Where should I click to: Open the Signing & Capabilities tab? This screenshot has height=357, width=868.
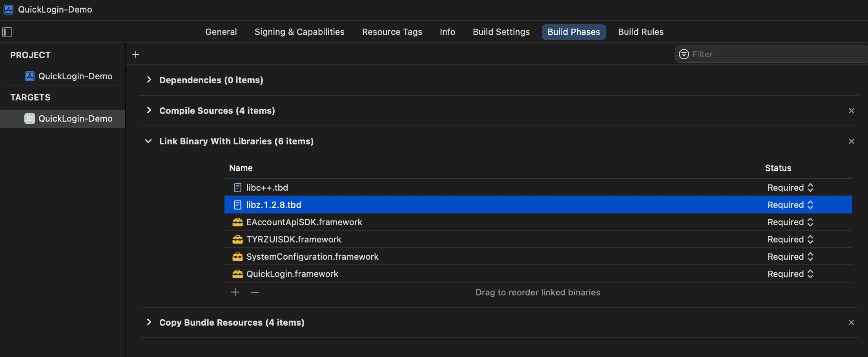(299, 32)
